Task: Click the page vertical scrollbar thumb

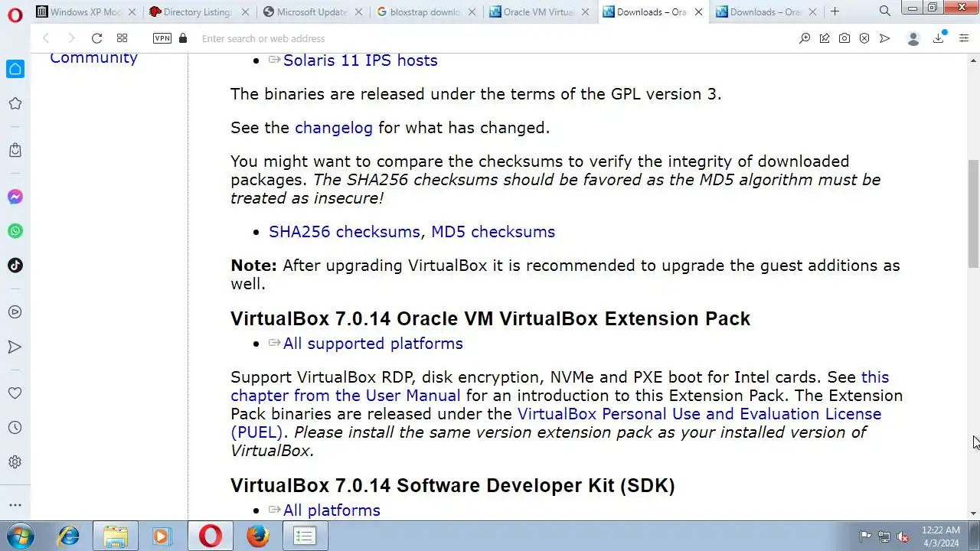Action: click(x=974, y=214)
